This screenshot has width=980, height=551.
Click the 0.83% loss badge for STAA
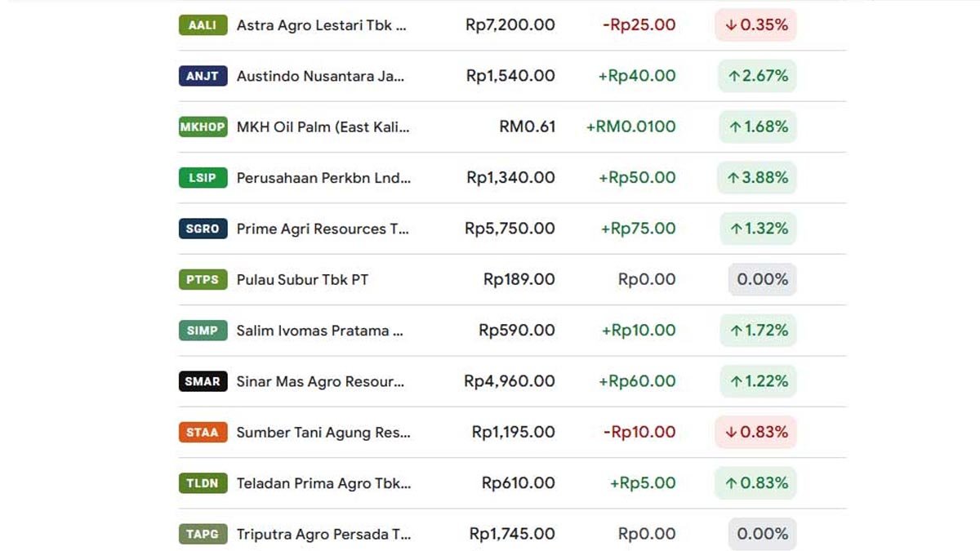pos(755,432)
